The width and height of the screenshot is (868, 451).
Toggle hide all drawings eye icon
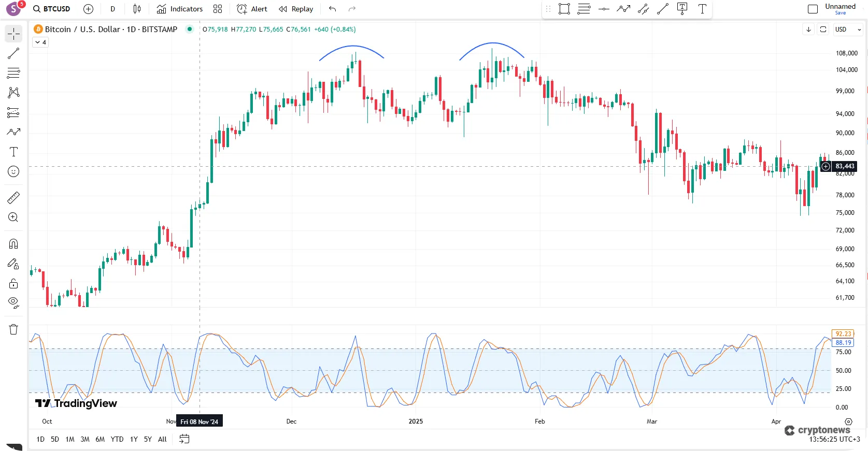coord(13,303)
